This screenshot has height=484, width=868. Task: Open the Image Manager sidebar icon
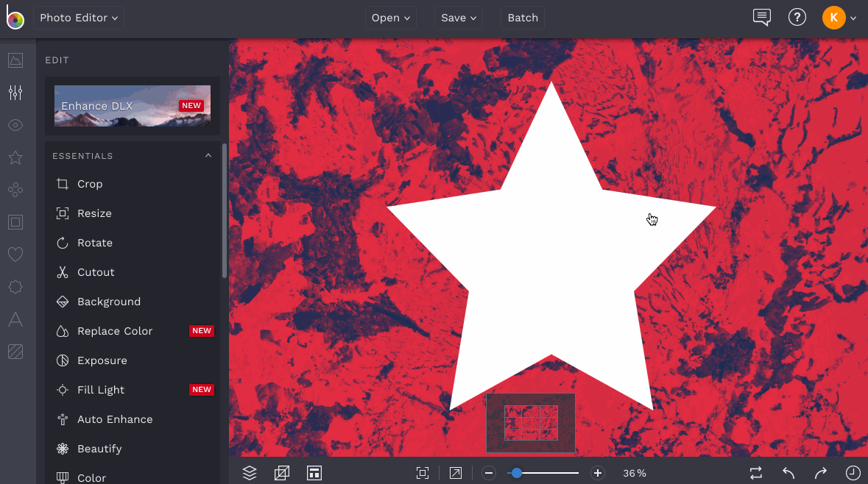click(15, 60)
